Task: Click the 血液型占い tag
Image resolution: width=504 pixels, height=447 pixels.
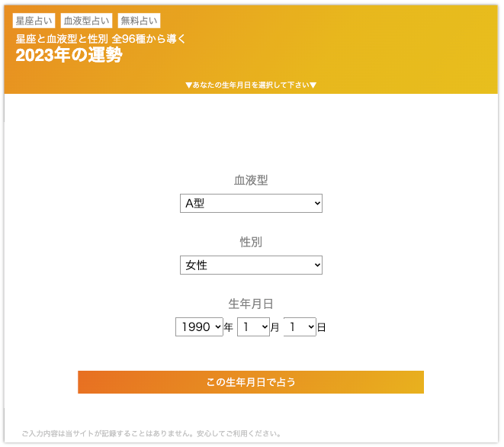Action: point(86,21)
